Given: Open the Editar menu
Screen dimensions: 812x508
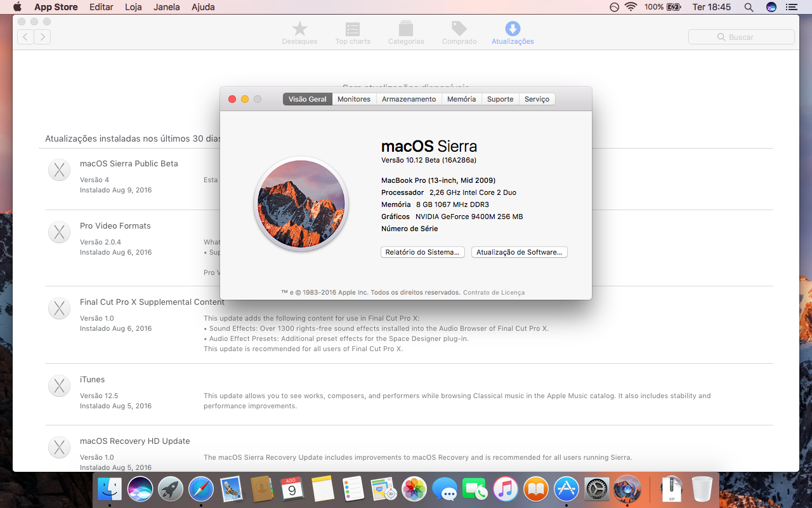Looking at the screenshot, I should [x=101, y=7].
